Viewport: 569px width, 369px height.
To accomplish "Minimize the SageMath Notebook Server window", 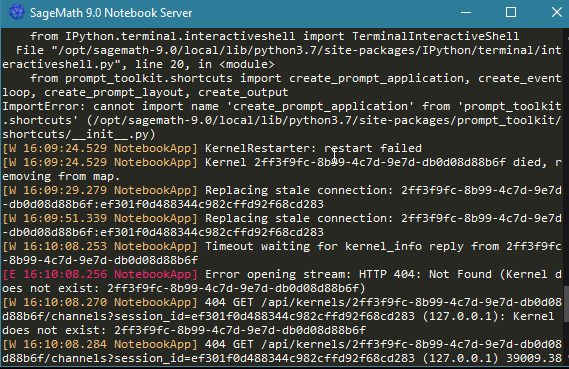I will tap(466, 12).
